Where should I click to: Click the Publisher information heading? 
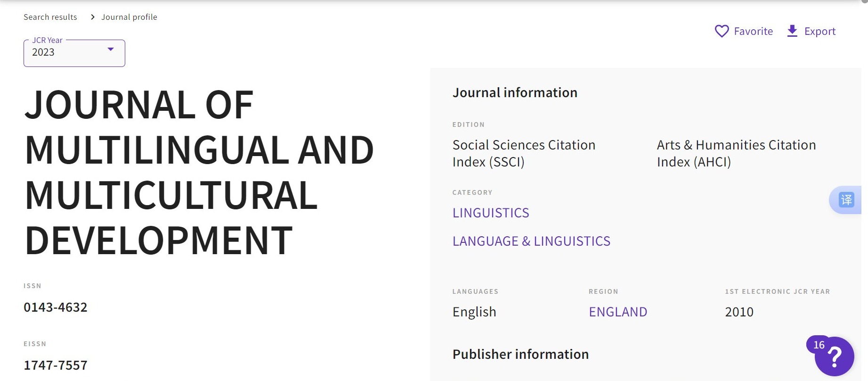pos(520,354)
